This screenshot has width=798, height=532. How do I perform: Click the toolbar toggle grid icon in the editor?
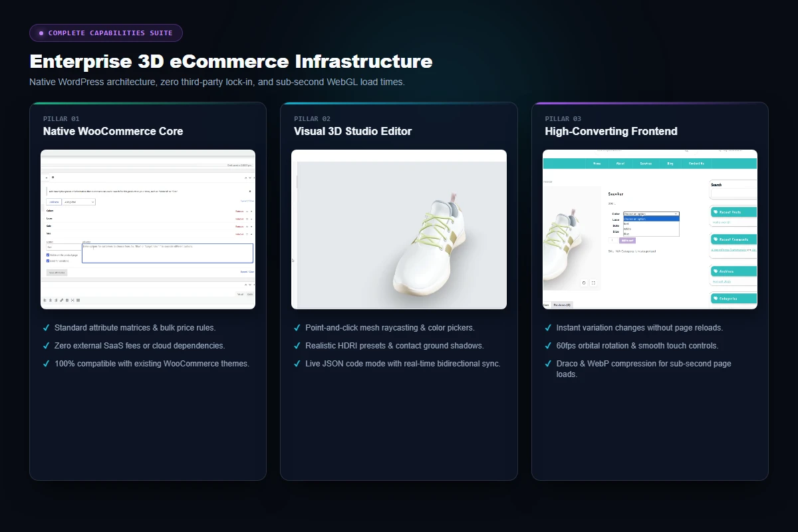[78, 300]
